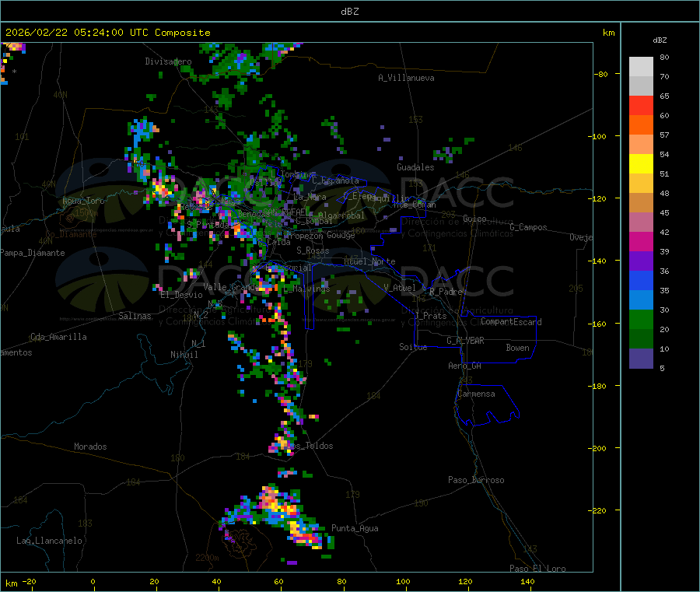Click the 'Guico' place label
The image size is (700, 592).
coord(474,219)
